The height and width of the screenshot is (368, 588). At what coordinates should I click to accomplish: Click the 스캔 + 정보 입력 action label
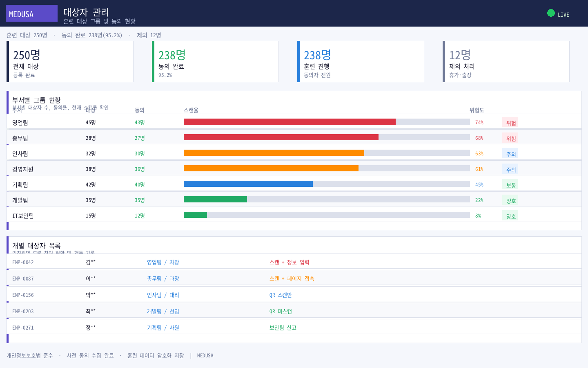click(x=290, y=262)
